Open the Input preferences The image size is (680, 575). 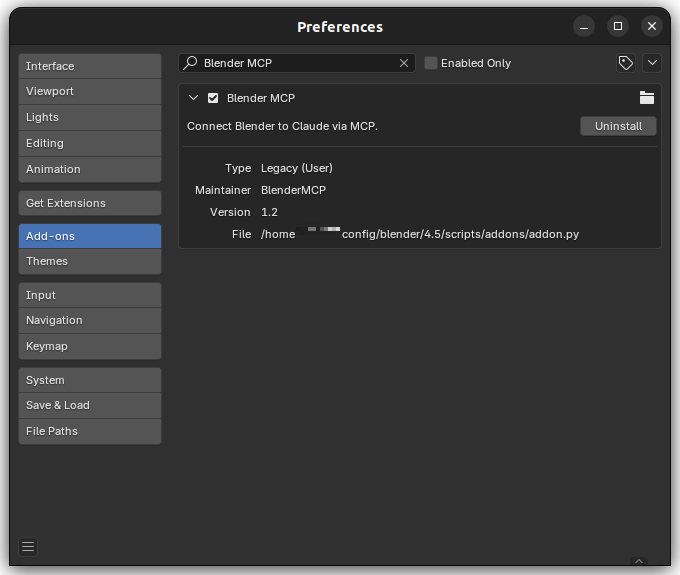click(x=90, y=295)
